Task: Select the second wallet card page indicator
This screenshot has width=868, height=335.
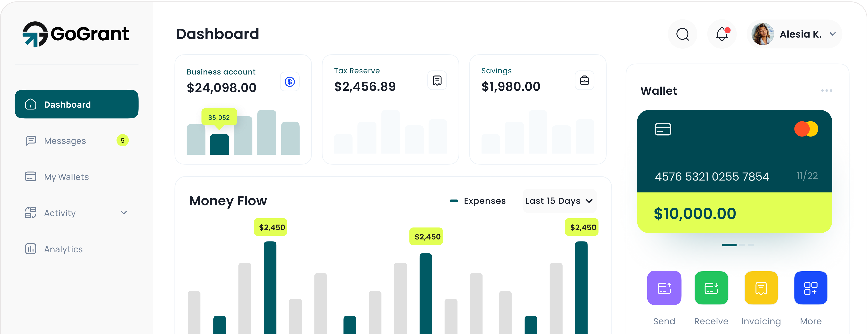Action: [x=742, y=245]
